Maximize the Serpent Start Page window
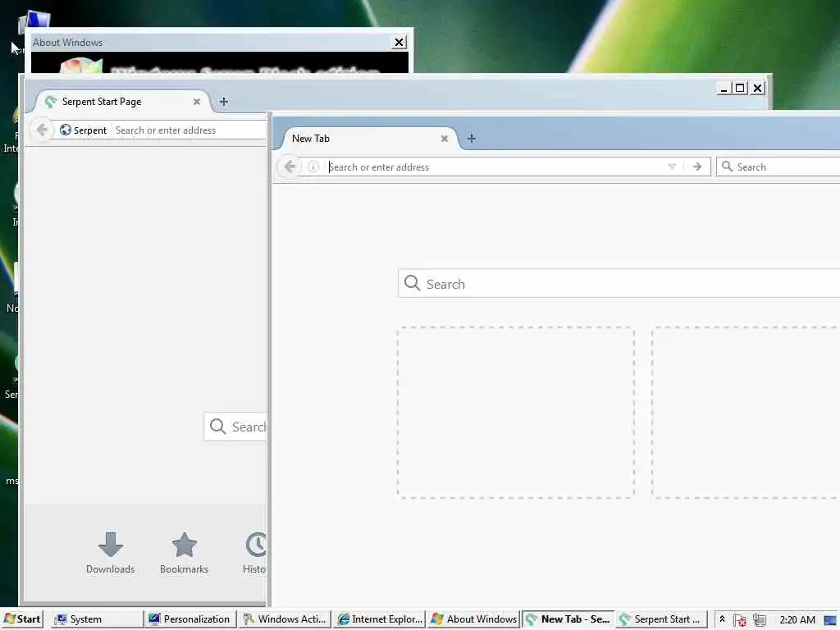Screen dimensions: 840x630 741,89
